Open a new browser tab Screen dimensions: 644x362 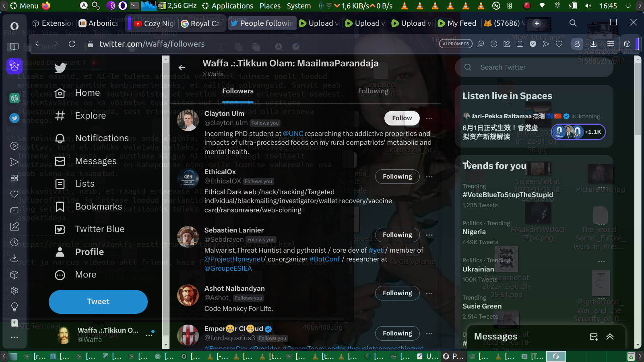[537, 23]
